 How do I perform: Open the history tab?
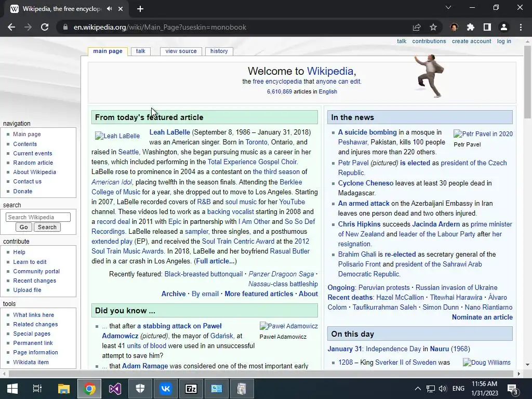tap(219, 51)
